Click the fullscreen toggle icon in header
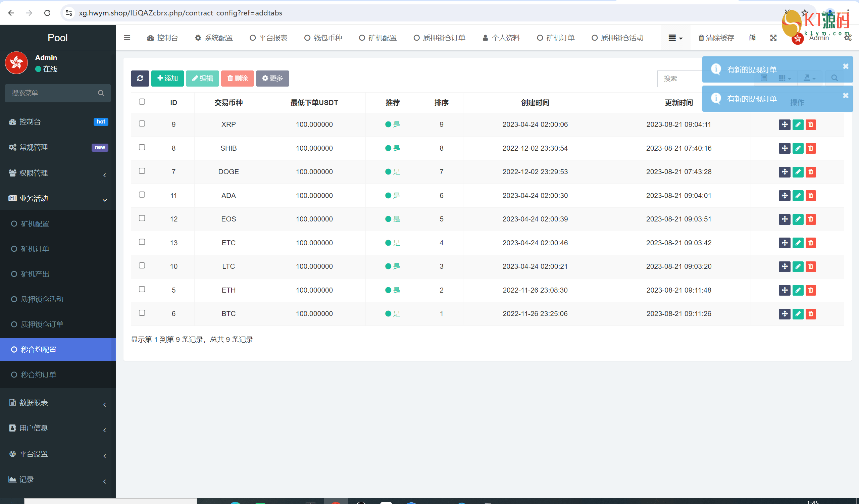Screen dimensions: 859x504 pyautogui.click(x=773, y=38)
